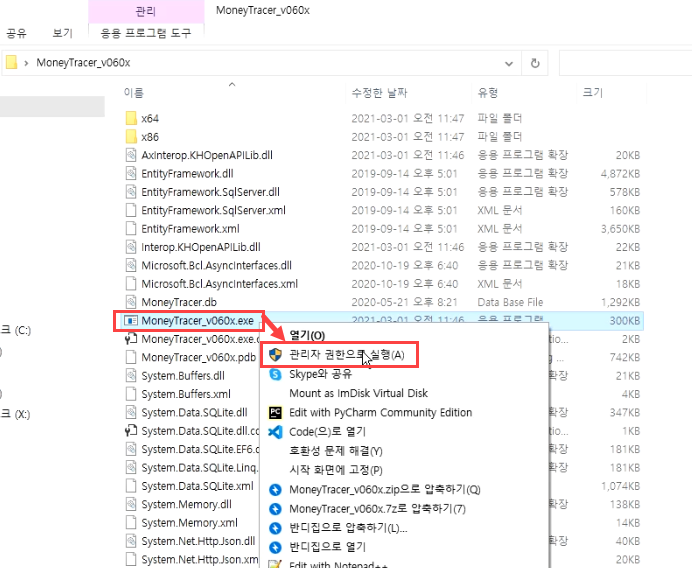
Task: Click the VS Code icon in context menu
Action: pos(275,432)
